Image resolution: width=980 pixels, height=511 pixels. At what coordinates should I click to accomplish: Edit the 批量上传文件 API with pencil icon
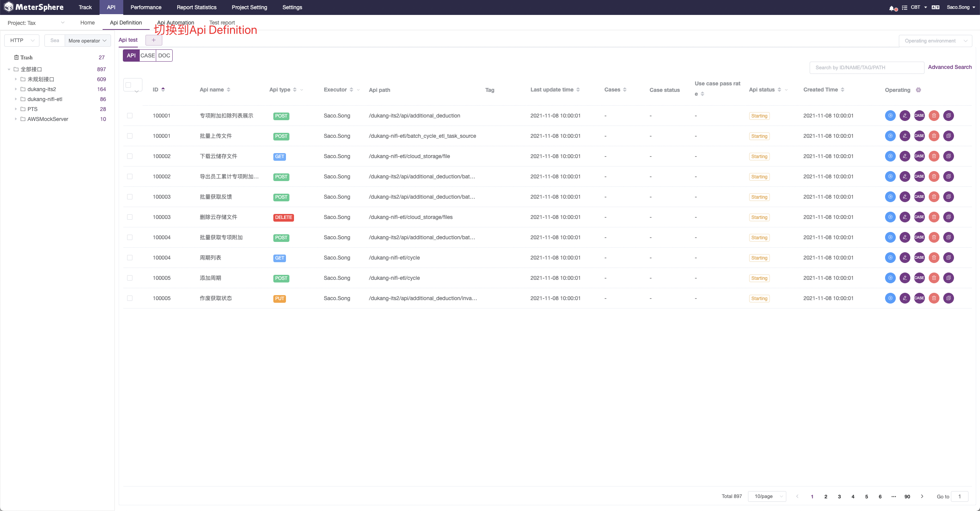(905, 136)
